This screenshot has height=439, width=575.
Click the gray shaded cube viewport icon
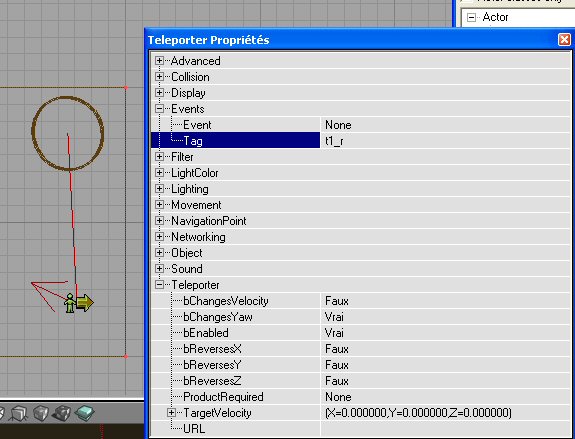point(40,413)
